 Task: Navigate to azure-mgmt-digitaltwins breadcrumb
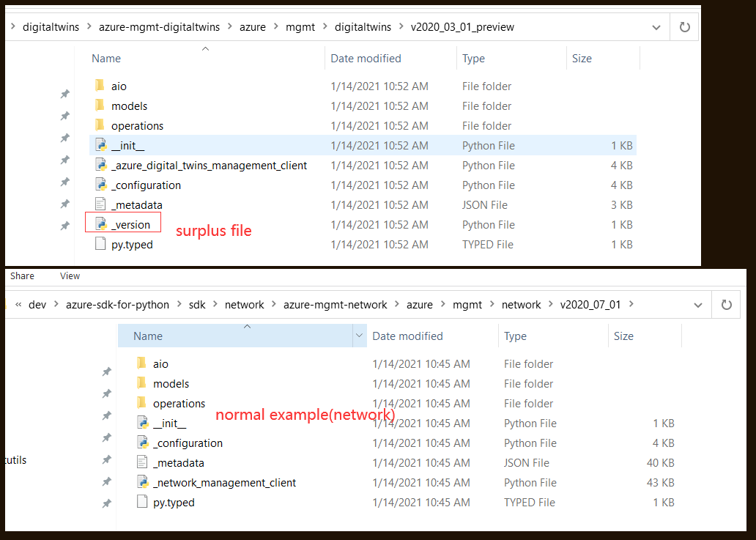pos(159,27)
